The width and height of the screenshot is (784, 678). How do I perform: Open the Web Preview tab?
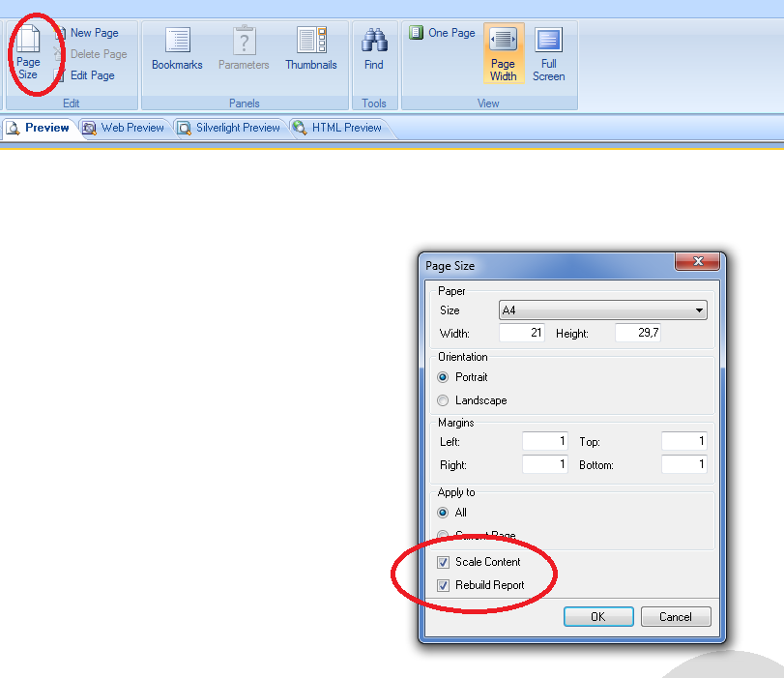point(124,128)
